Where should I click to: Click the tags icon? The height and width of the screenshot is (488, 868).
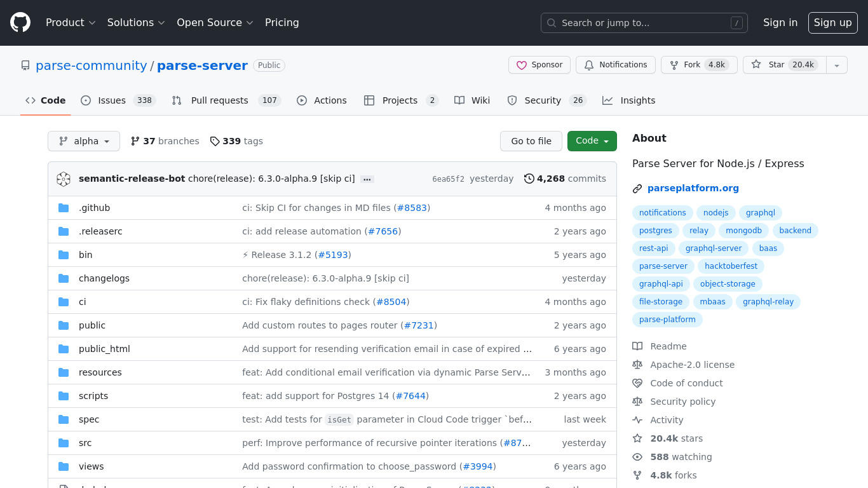pyautogui.click(x=215, y=141)
